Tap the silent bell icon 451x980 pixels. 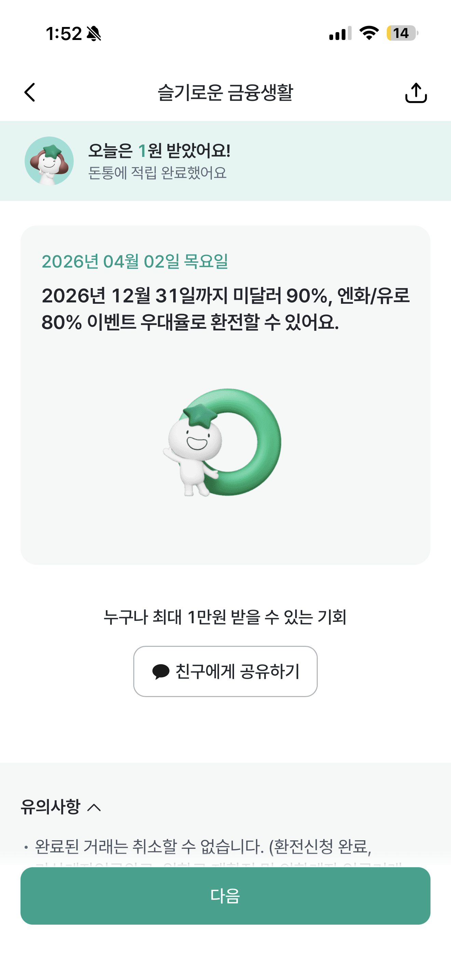click(94, 33)
